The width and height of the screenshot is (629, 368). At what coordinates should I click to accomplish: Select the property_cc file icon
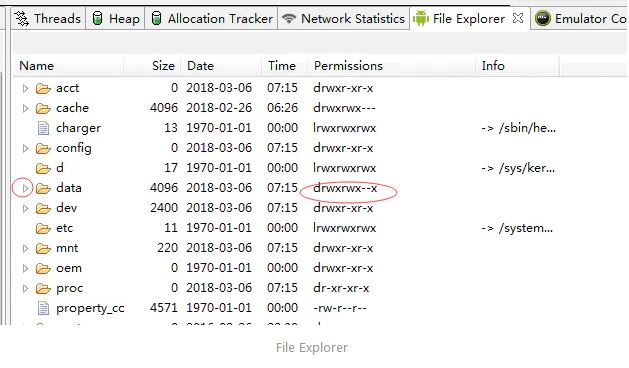43,308
